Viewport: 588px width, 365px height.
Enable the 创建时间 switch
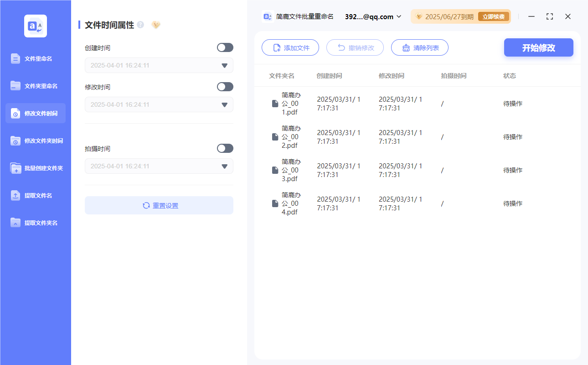click(x=225, y=47)
